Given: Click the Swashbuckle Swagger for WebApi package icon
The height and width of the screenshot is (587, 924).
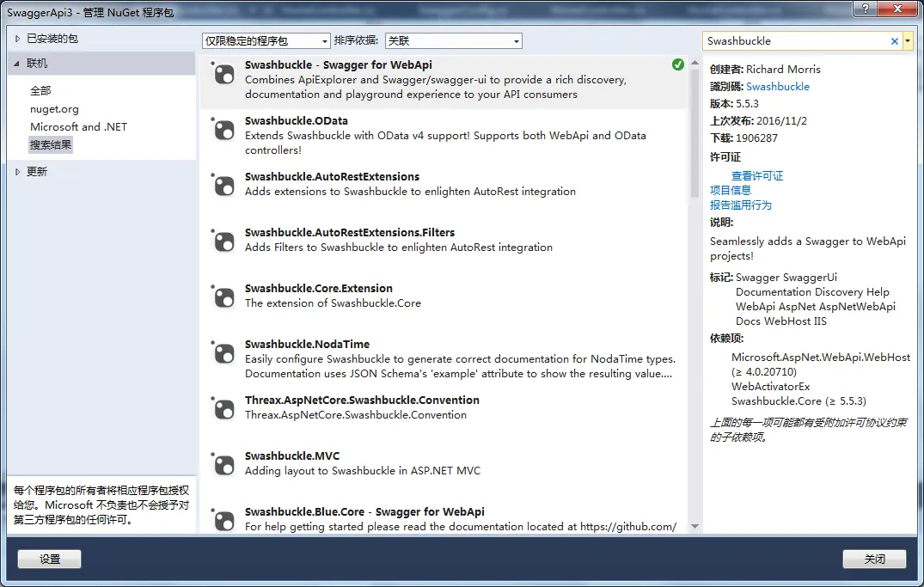Looking at the screenshot, I should point(223,73).
